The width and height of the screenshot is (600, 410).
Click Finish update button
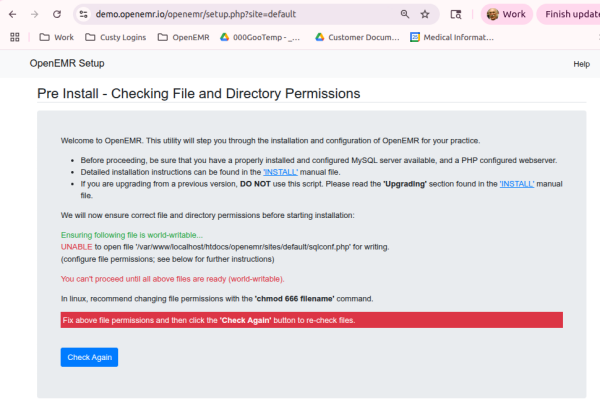570,15
